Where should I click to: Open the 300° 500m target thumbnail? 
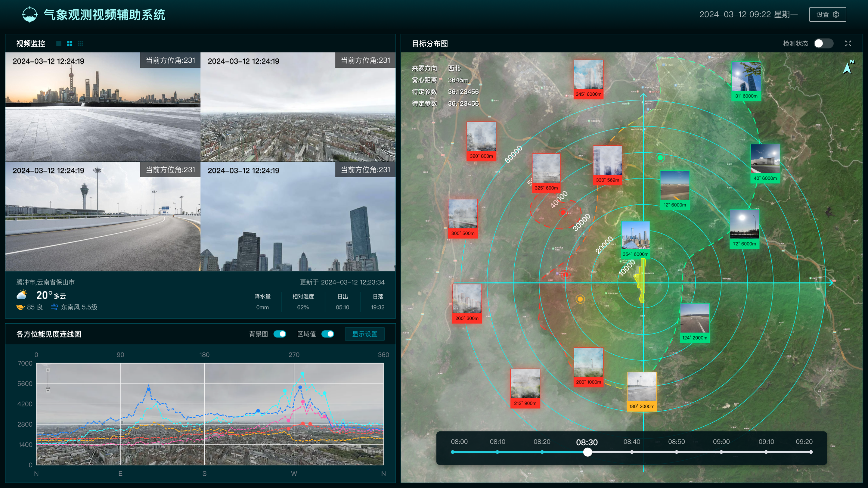click(x=463, y=218)
